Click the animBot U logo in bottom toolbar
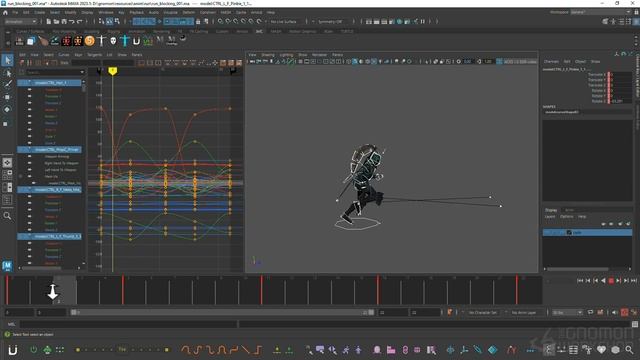The height and width of the screenshot is (360, 640). tap(13, 350)
